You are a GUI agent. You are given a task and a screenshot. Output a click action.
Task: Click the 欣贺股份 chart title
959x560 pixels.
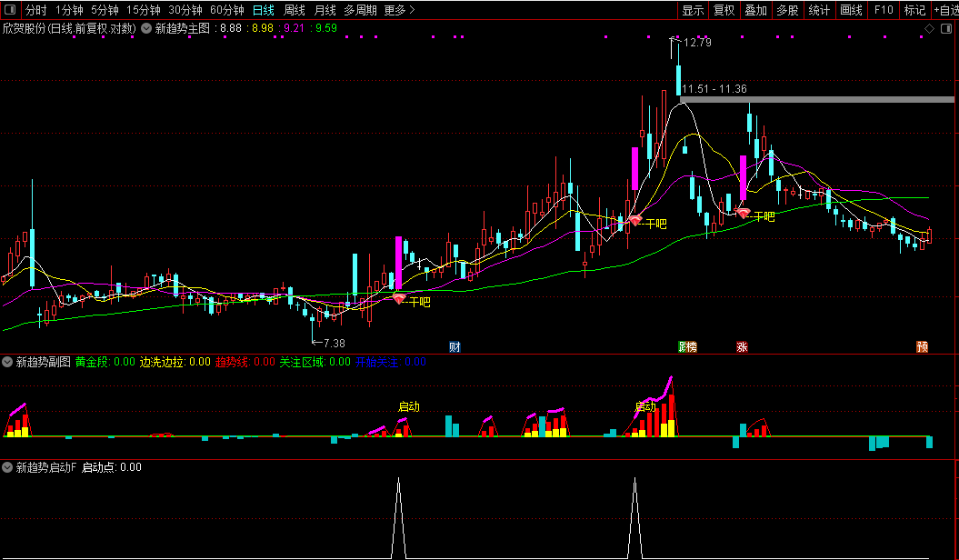tap(69, 28)
